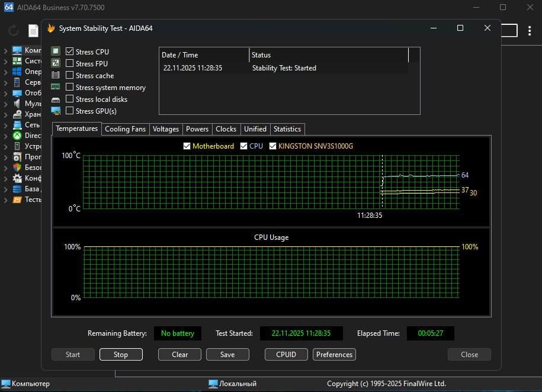Switch to the Cooling Fans tab
This screenshot has width=542, height=392.
coord(125,129)
